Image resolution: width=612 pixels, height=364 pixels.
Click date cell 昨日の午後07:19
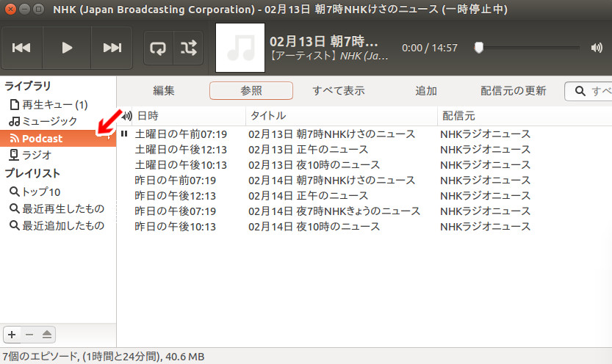176,211
